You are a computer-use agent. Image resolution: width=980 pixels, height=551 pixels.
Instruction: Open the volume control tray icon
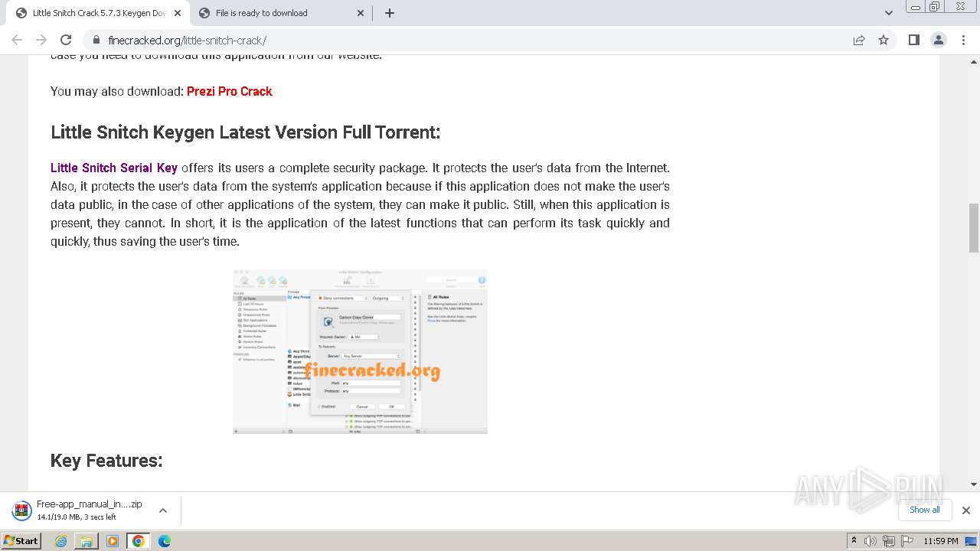[x=871, y=541]
